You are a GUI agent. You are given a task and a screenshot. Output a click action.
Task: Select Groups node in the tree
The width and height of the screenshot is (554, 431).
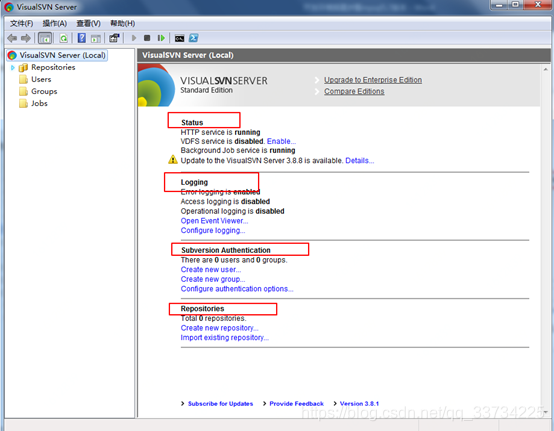point(44,91)
